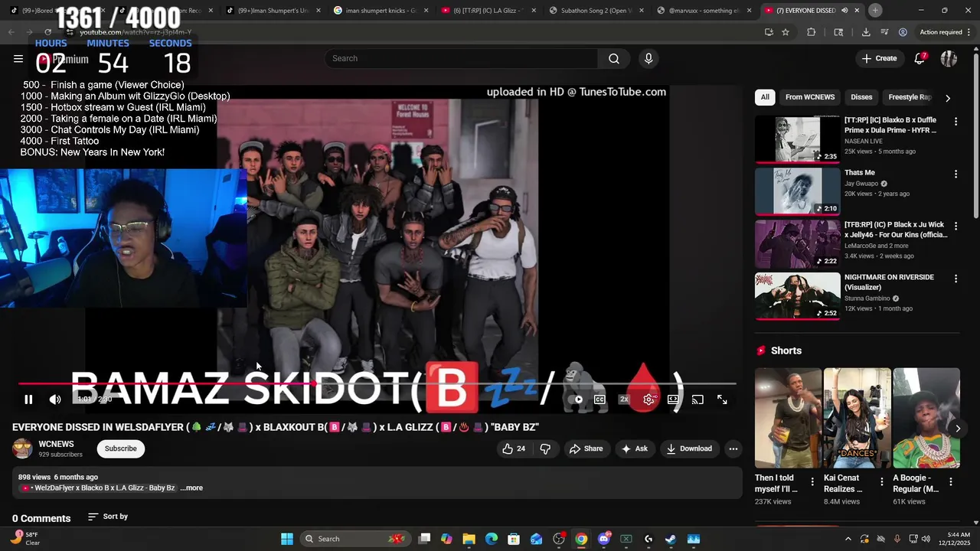The image size is (980, 551).
Task: Click the 2x playback speed indicator
Action: pos(624,399)
